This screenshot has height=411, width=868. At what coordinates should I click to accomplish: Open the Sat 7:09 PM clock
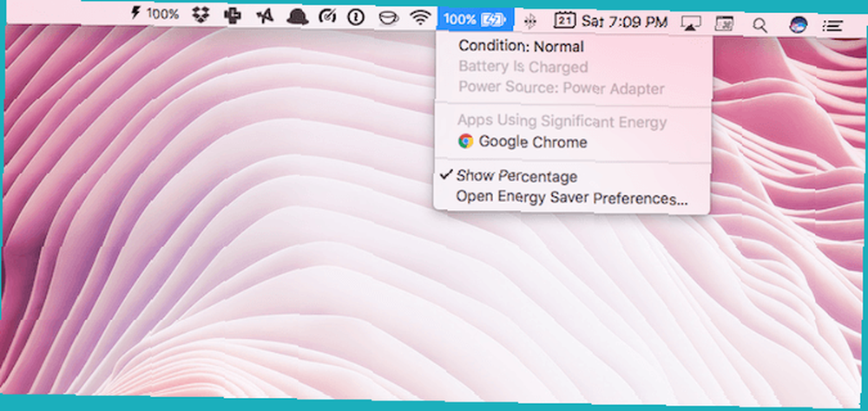[624, 23]
